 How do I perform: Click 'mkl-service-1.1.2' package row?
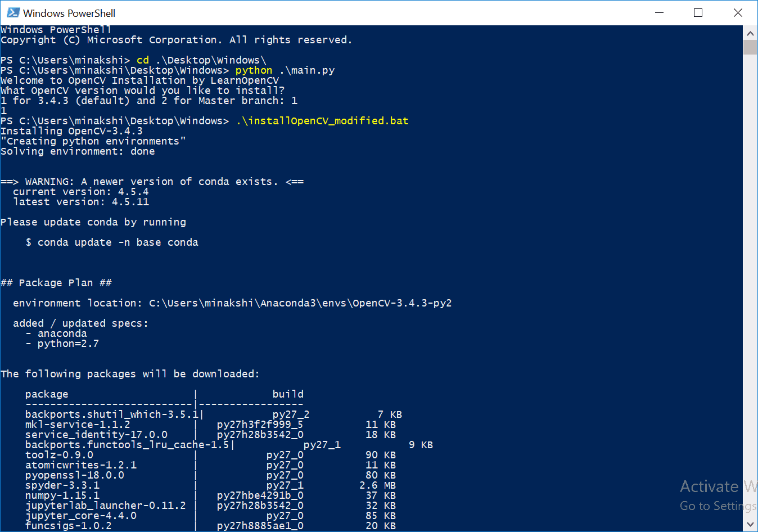[x=210, y=425]
